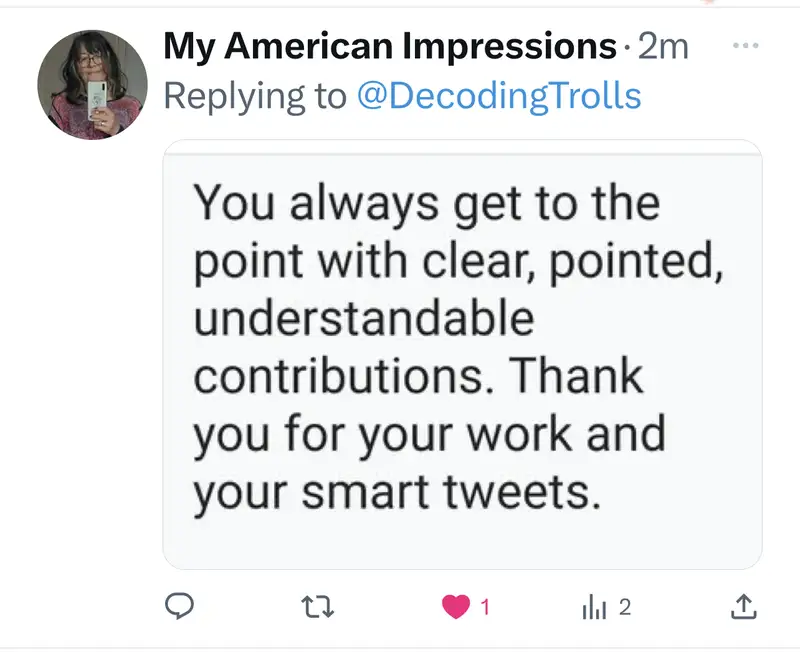The height and width of the screenshot is (652, 800).
Task: Click the 2m timestamp
Action: pyautogui.click(x=663, y=46)
